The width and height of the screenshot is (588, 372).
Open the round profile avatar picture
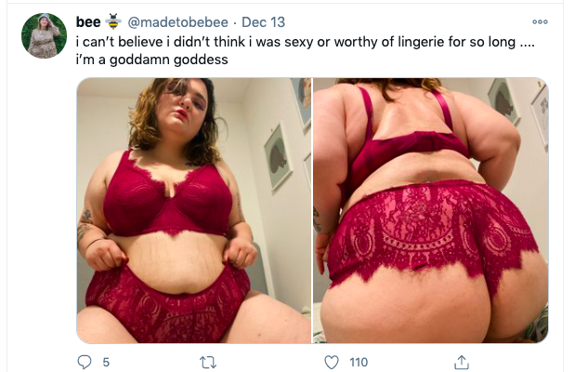point(44,35)
